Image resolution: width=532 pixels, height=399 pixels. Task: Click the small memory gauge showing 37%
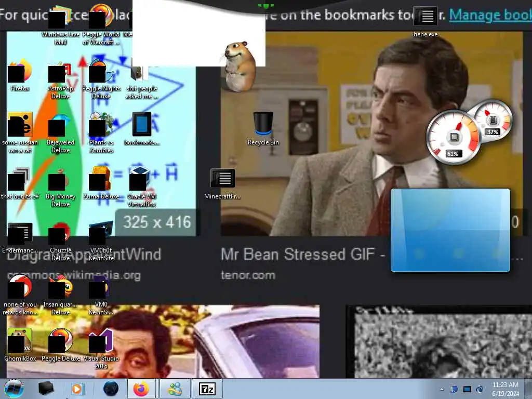(494, 119)
